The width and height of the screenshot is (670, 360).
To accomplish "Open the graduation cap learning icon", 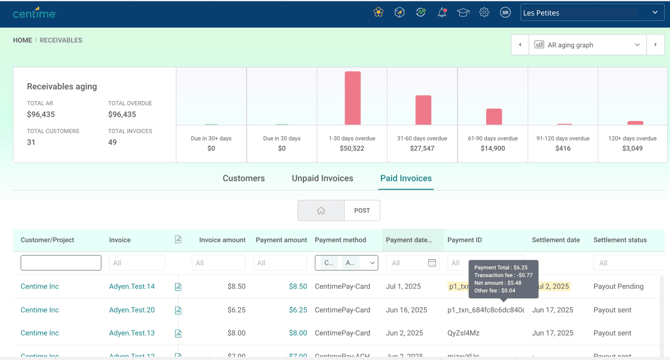I will [463, 13].
